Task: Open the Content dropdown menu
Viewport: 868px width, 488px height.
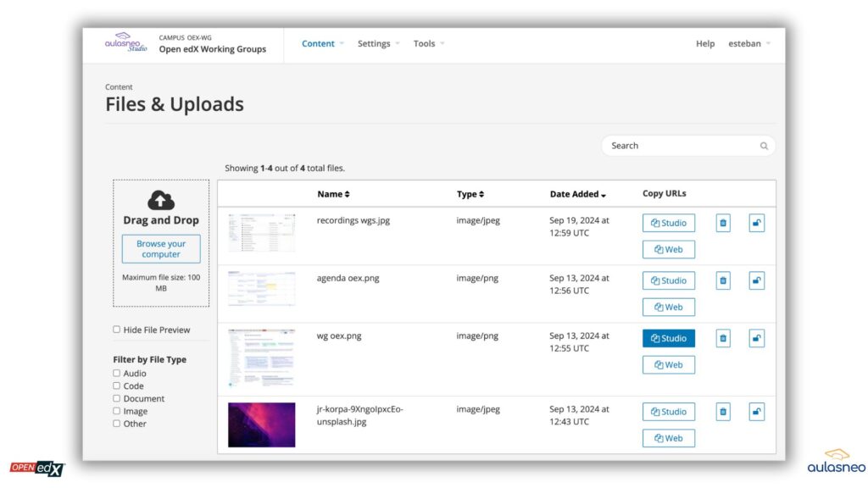Action: pos(322,44)
